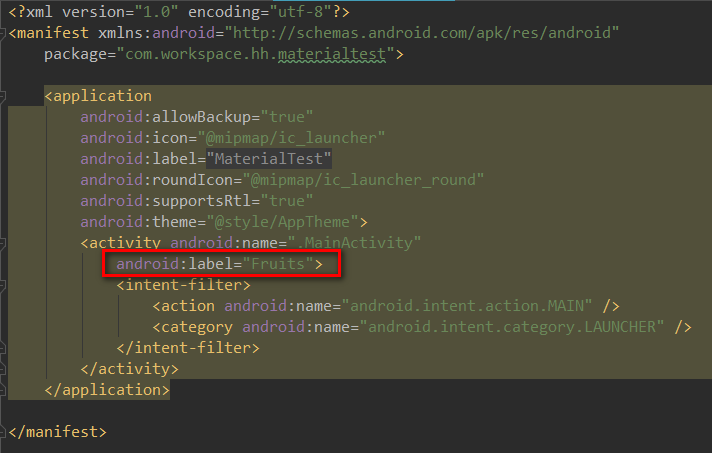Click the opening activity tag name
Screen dimensions: 712x453
(125, 243)
